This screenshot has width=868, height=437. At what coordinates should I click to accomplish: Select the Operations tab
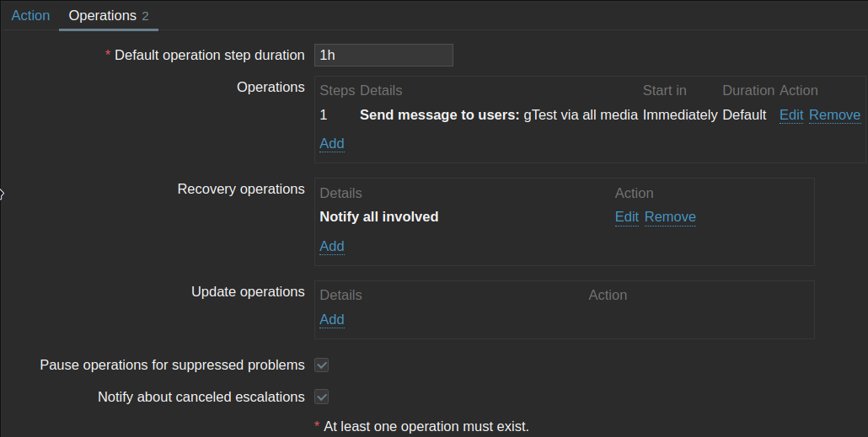(x=102, y=16)
